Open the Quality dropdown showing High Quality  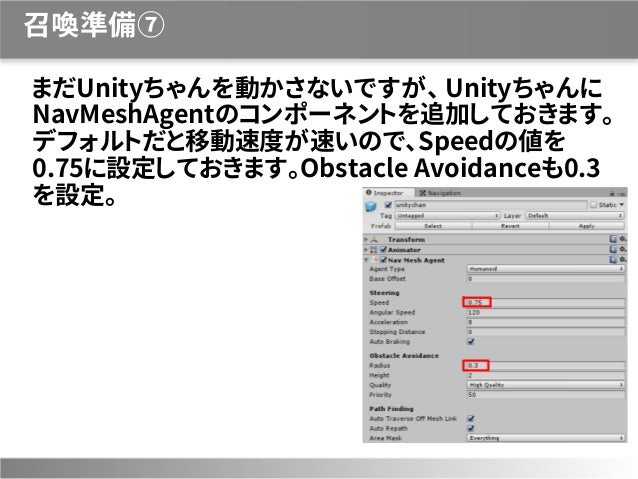[546, 385]
